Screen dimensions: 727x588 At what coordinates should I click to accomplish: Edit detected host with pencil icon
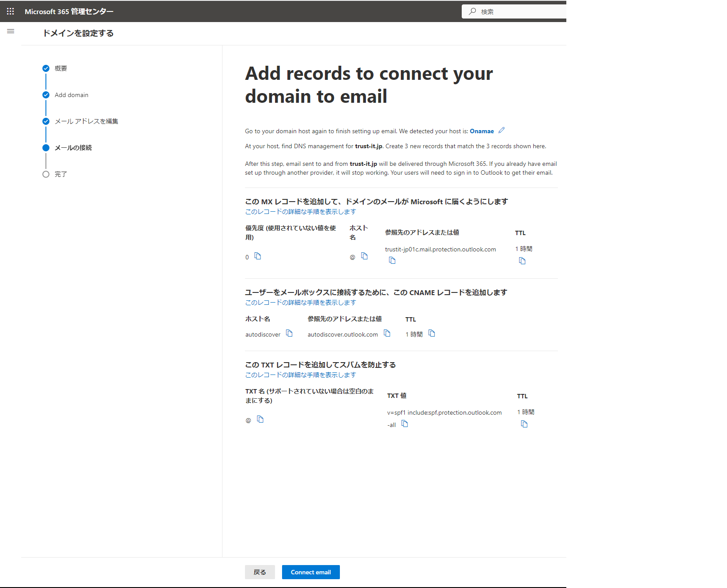[x=501, y=131]
